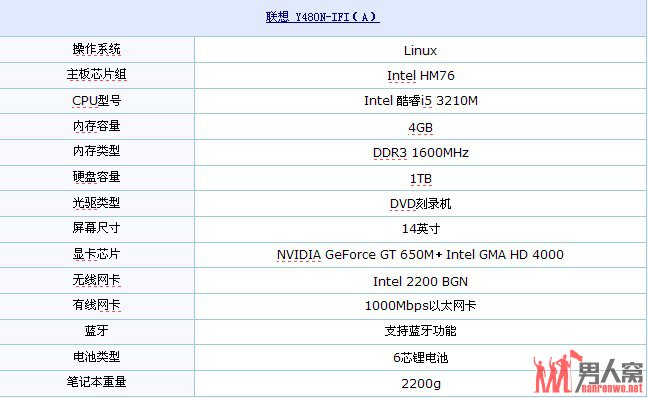Image resolution: width=648 pixels, height=398 pixels.
Task: Click the 2200g weight value
Action: click(x=420, y=383)
